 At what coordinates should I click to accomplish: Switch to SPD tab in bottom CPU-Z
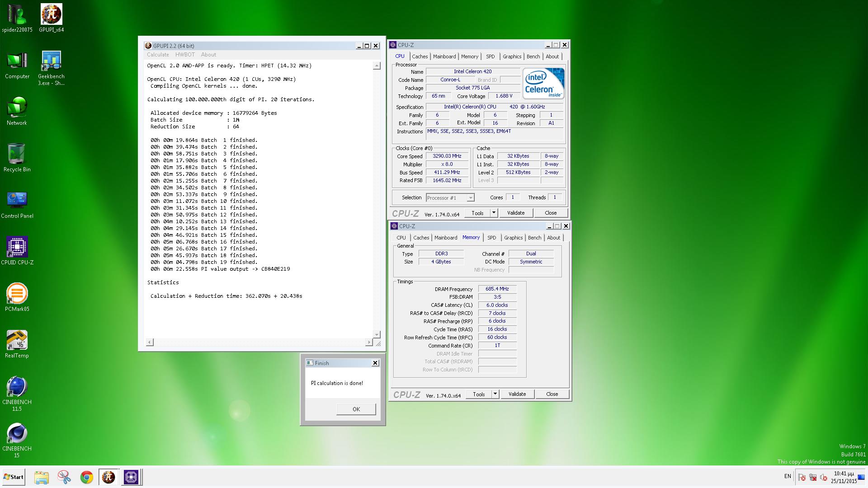(x=492, y=238)
